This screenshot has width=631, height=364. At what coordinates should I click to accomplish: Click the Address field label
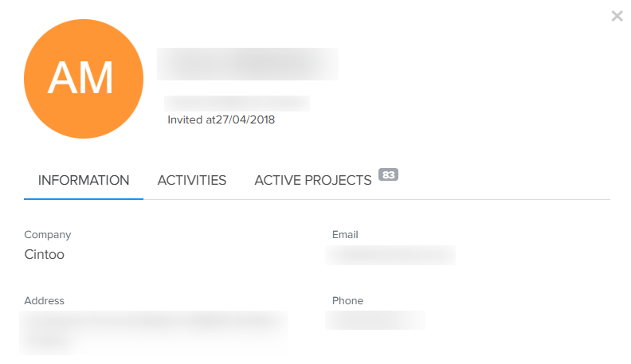coord(45,301)
